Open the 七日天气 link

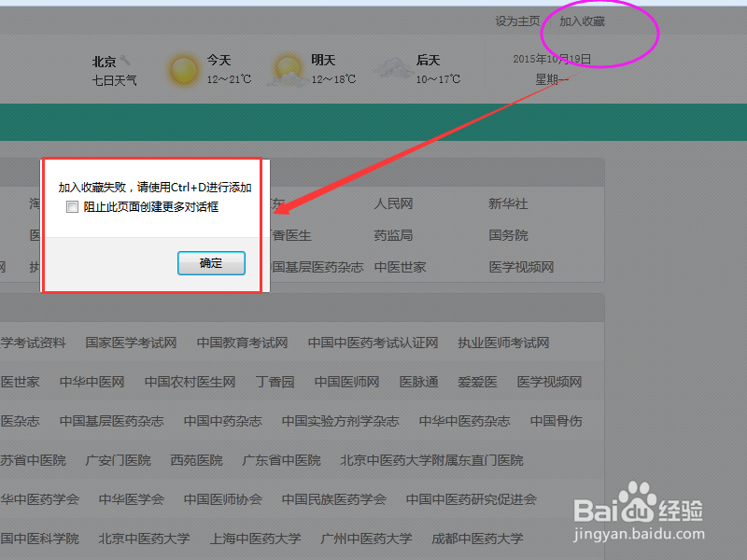click(x=114, y=80)
